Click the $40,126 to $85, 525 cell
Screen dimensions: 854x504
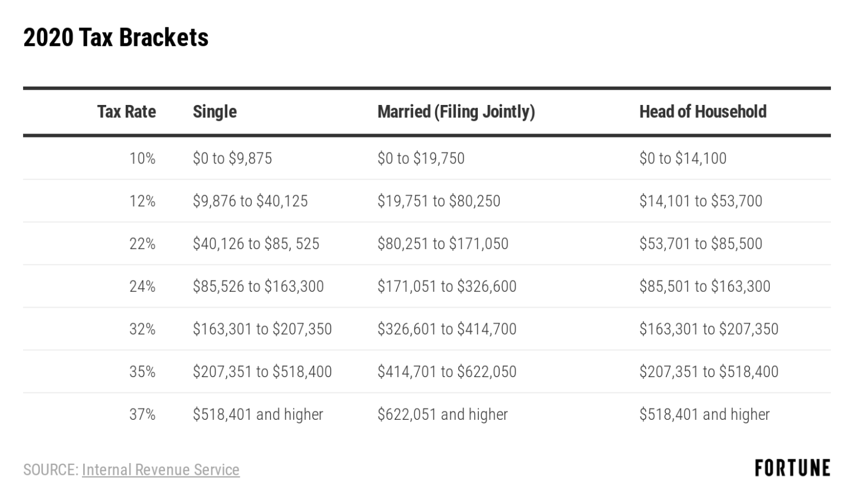pos(256,244)
